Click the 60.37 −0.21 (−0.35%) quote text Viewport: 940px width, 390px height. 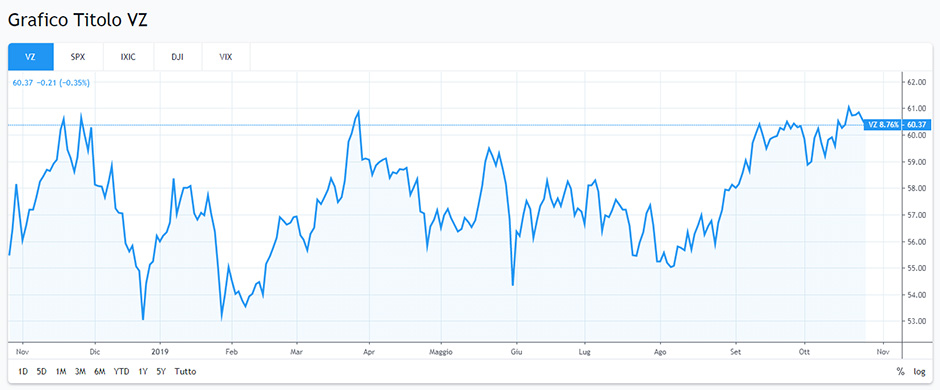pos(51,83)
